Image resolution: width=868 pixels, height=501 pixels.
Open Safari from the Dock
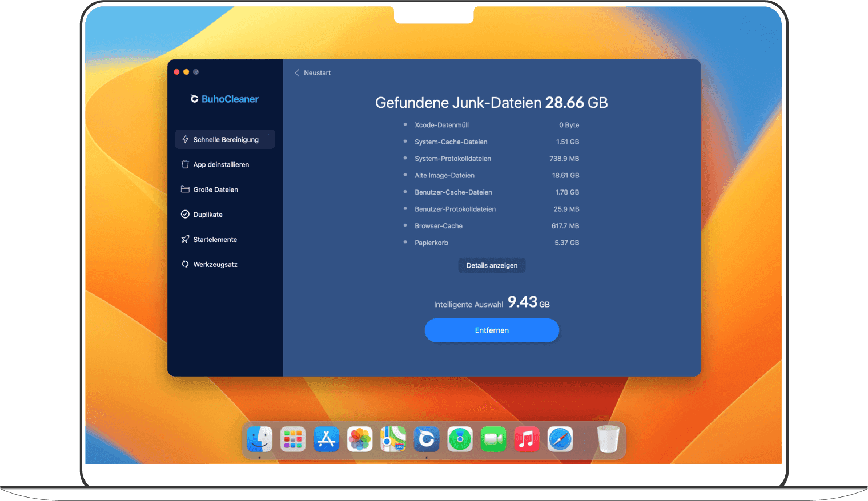[x=560, y=439]
